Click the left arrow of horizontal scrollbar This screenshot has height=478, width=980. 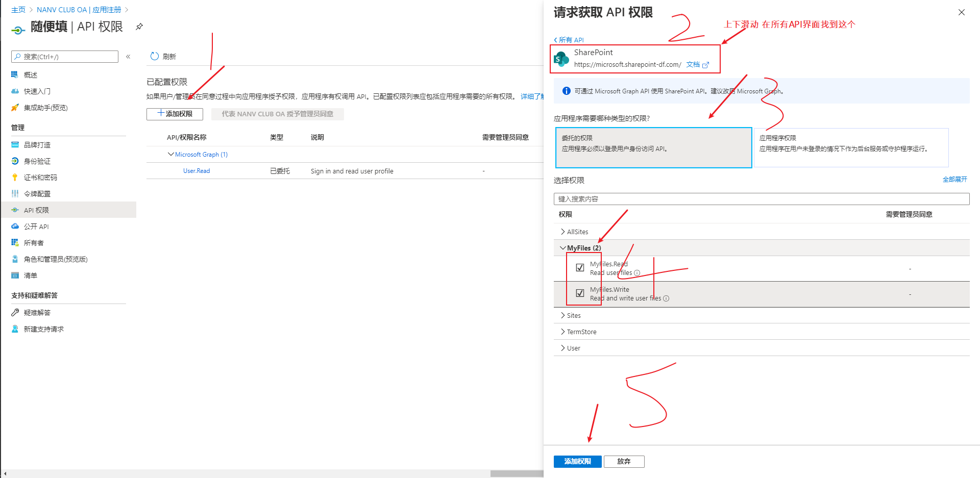click(x=5, y=474)
